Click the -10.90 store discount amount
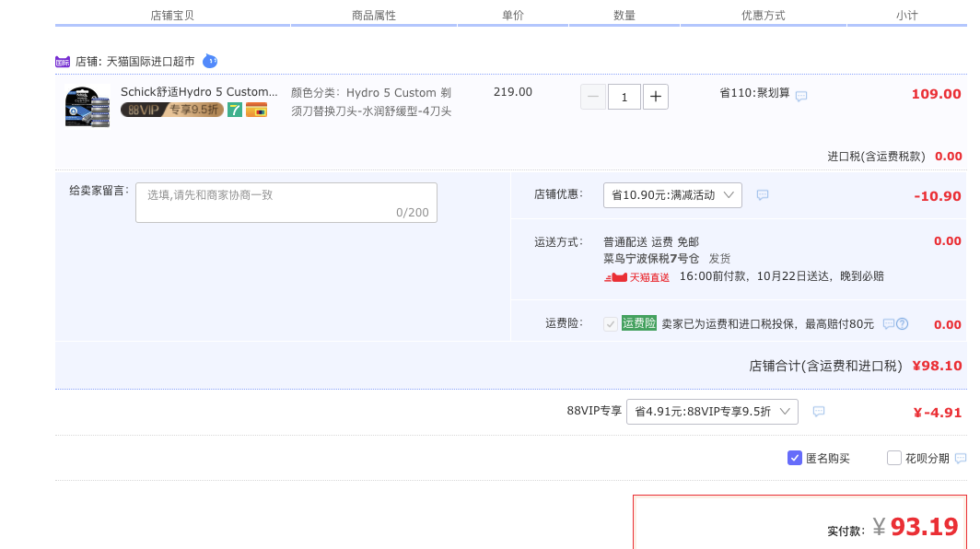 (938, 196)
